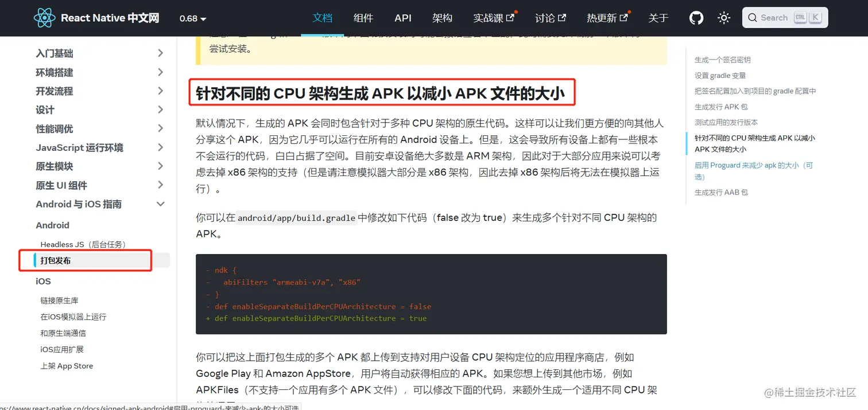Open the API navigation section
Image resolution: width=868 pixels, height=410 pixels.
tap(403, 18)
